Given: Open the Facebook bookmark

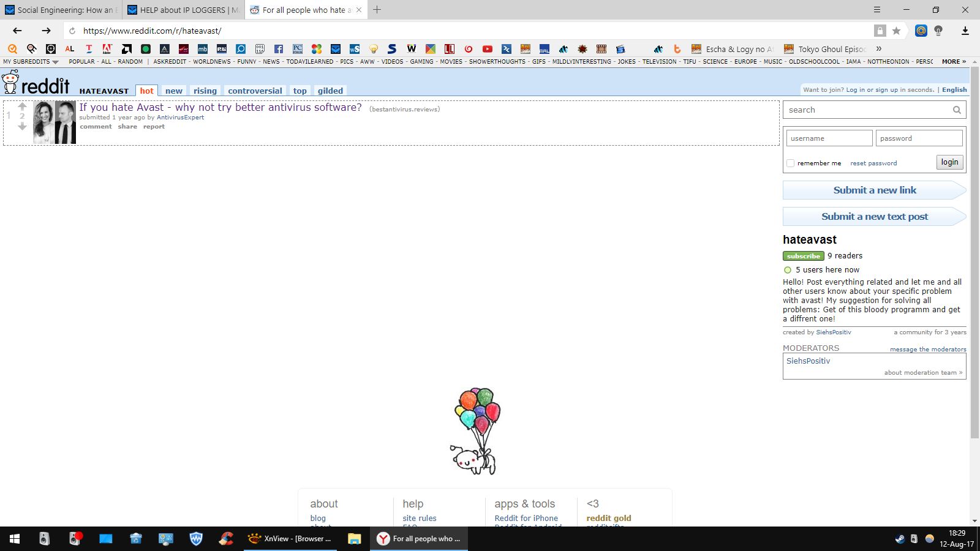Looking at the screenshot, I should pos(279,49).
